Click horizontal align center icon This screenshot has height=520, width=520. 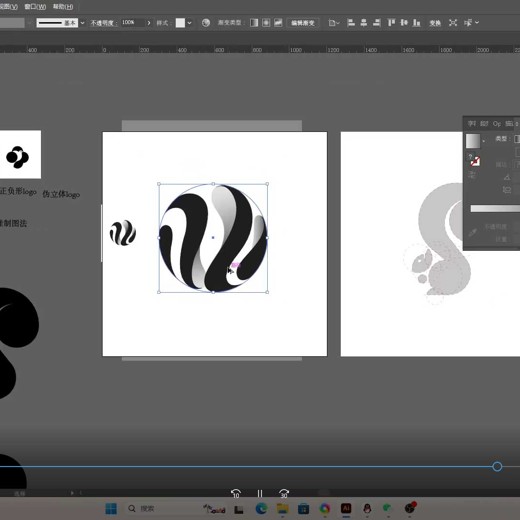(364, 23)
